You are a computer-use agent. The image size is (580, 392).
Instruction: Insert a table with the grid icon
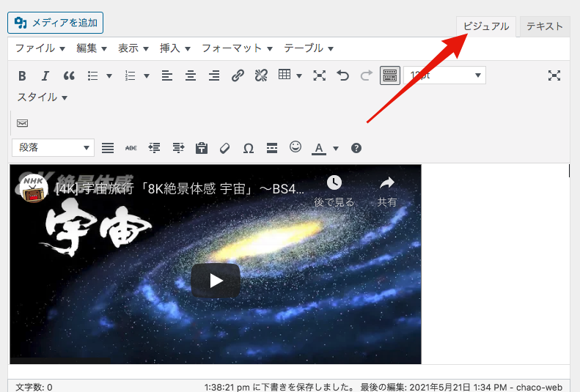pos(285,75)
